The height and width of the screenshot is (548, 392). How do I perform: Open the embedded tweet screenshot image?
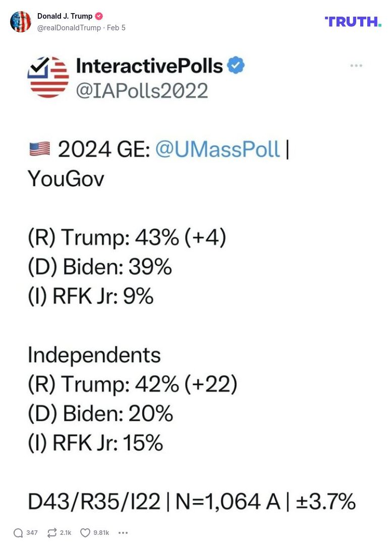click(x=196, y=283)
